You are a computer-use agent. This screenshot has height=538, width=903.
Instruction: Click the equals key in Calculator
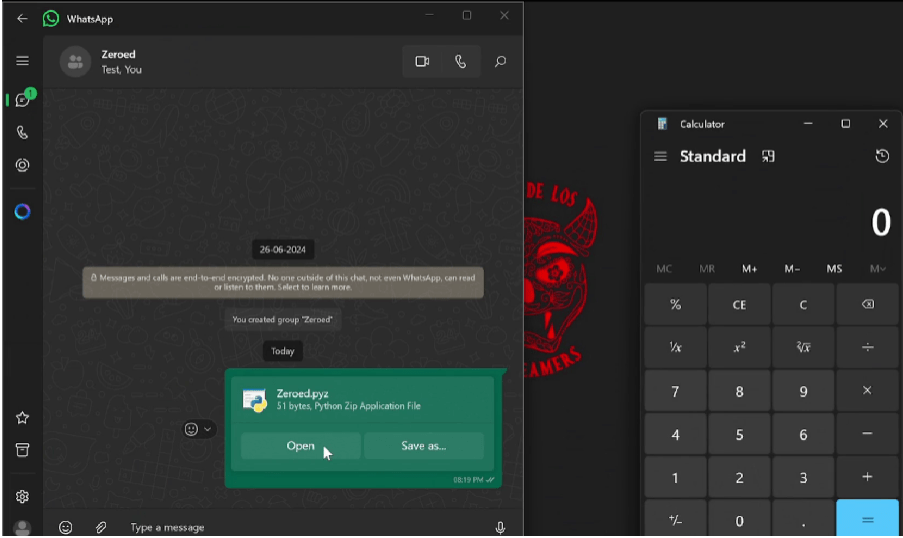(867, 518)
